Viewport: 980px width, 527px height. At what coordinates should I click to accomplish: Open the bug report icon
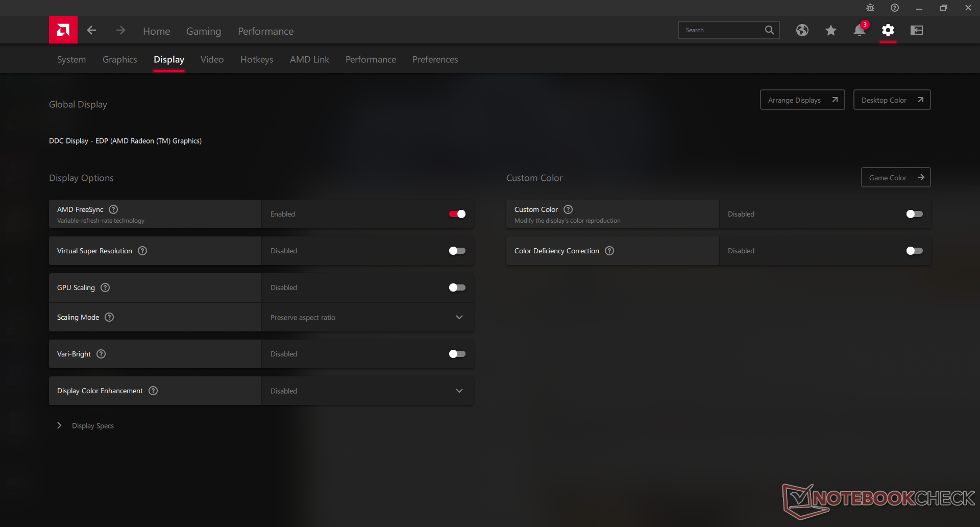(x=870, y=8)
